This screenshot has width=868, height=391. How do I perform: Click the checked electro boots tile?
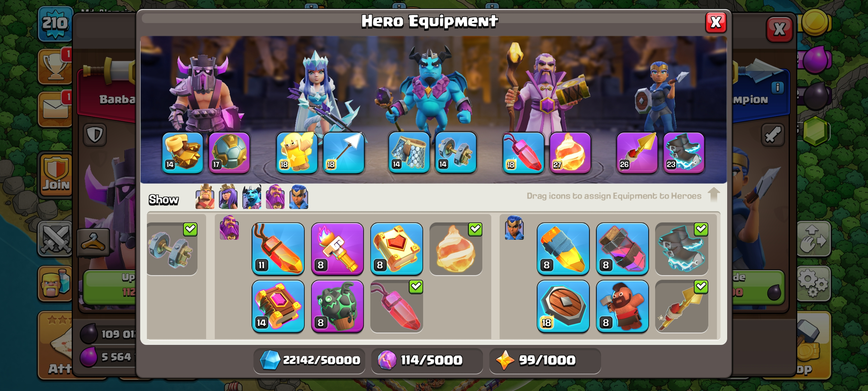(682, 249)
